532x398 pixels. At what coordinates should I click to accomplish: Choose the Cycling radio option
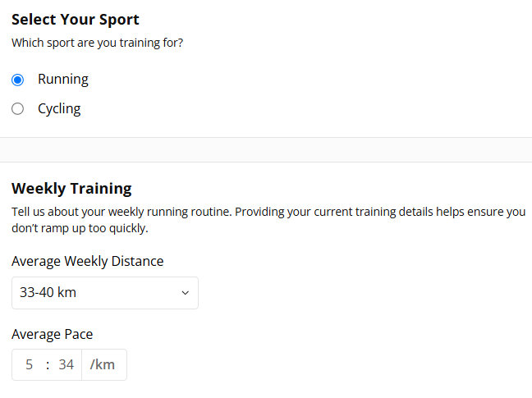click(18, 108)
